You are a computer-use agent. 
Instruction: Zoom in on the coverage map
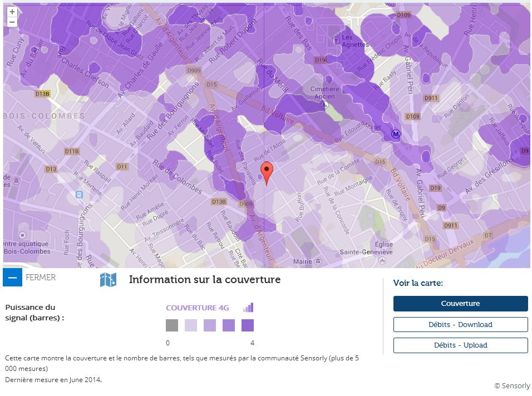coord(12,12)
